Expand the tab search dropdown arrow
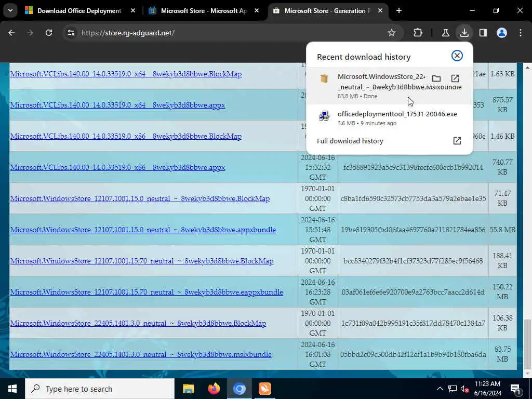 pos(10,10)
